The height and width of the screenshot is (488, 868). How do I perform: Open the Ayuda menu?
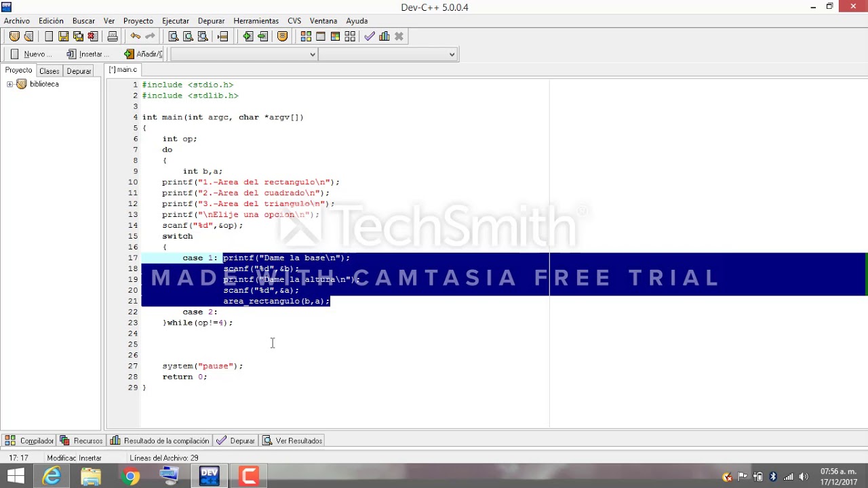coord(357,21)
